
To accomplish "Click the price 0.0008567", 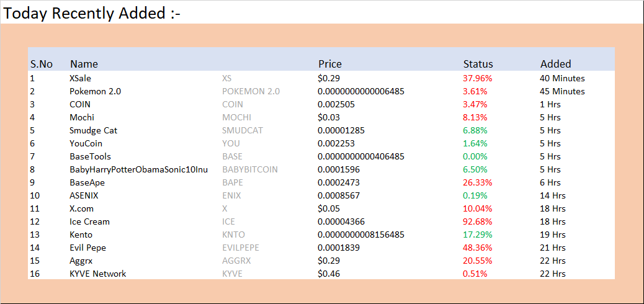I will coord(339,195).
